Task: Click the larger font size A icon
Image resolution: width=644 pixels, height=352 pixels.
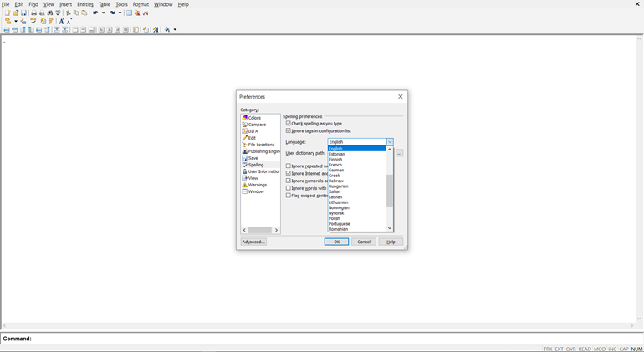Action: click(61, 22)
